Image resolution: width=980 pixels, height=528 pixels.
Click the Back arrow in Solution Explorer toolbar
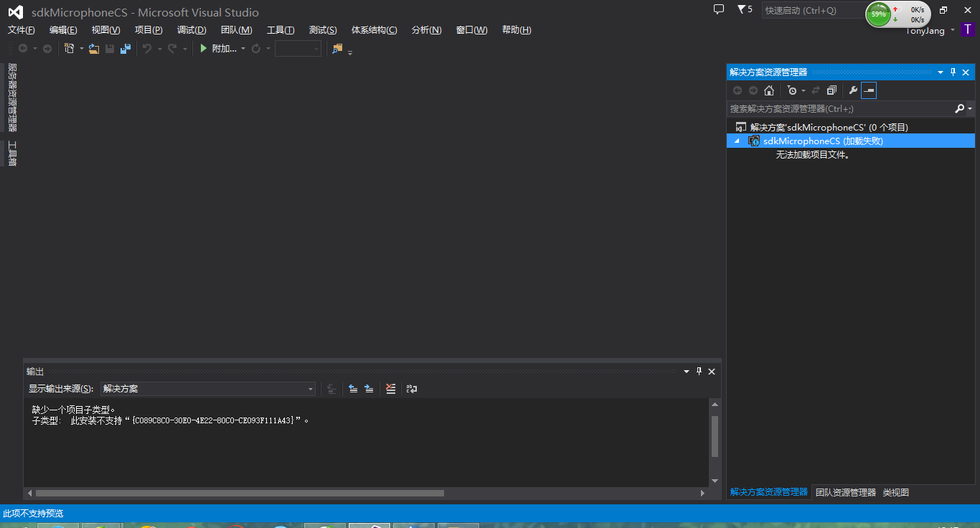(x=738, y=90)
